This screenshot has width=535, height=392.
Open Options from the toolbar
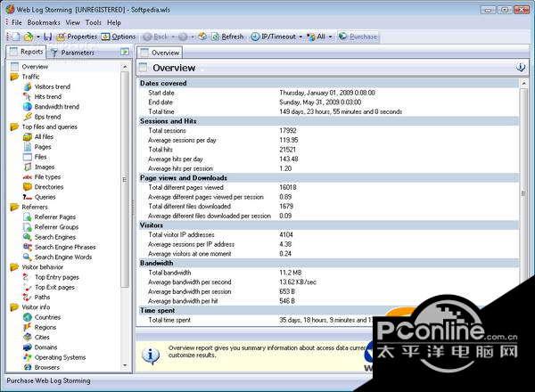[x=119, y=37]
